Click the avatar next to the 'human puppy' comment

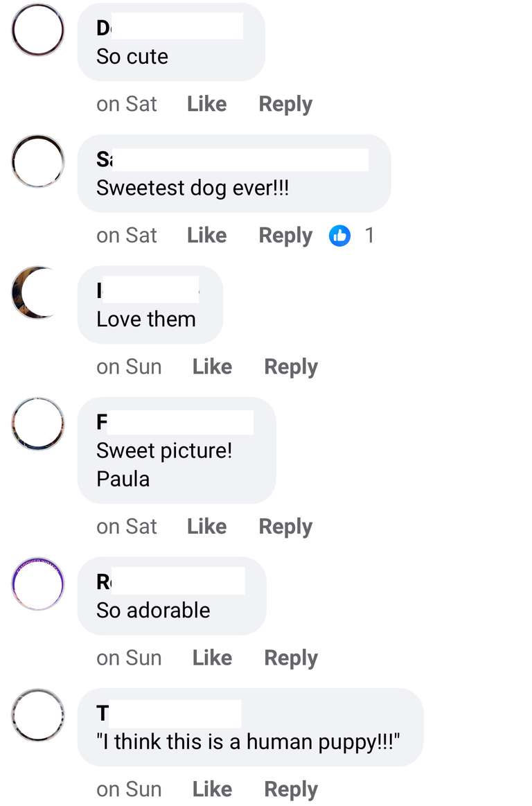coord(37,715)
